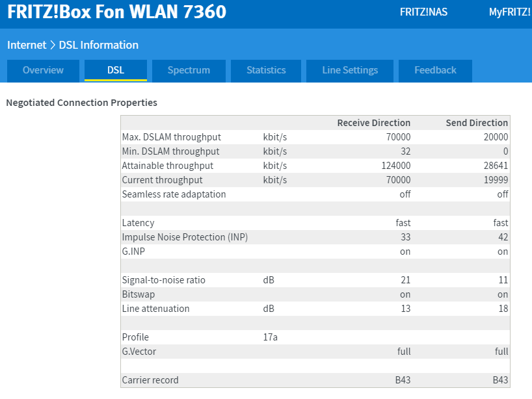The image size is (532, 399).
Task: Open the Overview tab
Action: click(x=43, y=70)
